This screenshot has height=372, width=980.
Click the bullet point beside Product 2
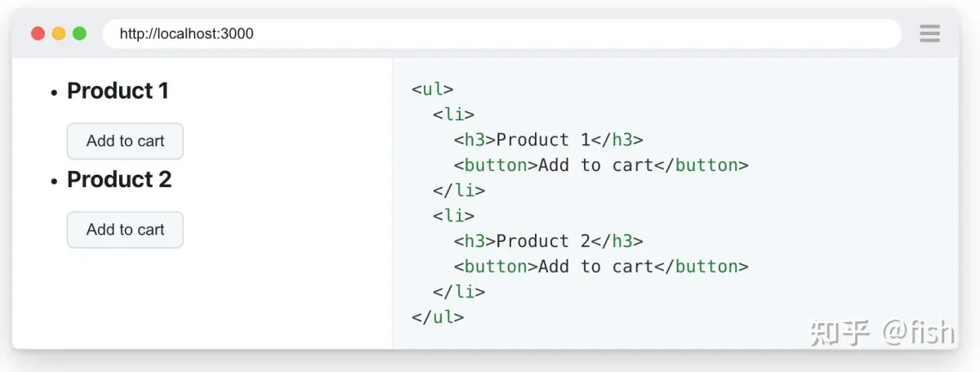click(54, 182)
